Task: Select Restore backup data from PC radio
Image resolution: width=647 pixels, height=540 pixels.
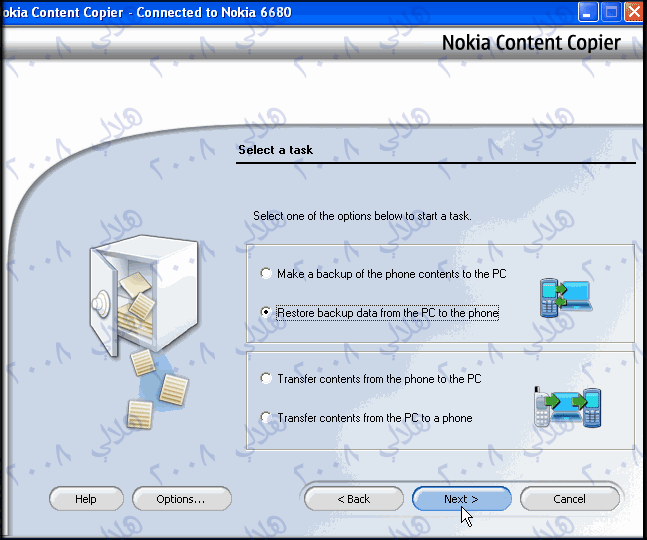Action: (266, 313)
